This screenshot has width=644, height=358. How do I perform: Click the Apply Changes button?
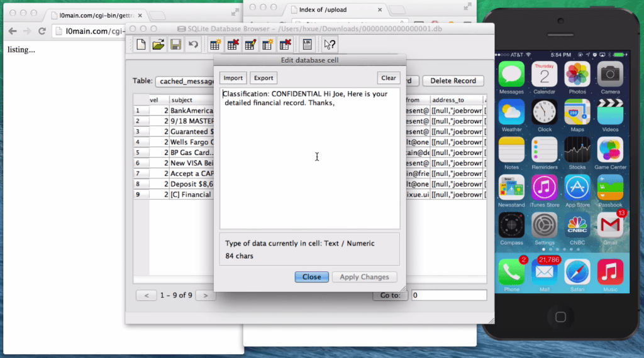(x=364, y=277)
